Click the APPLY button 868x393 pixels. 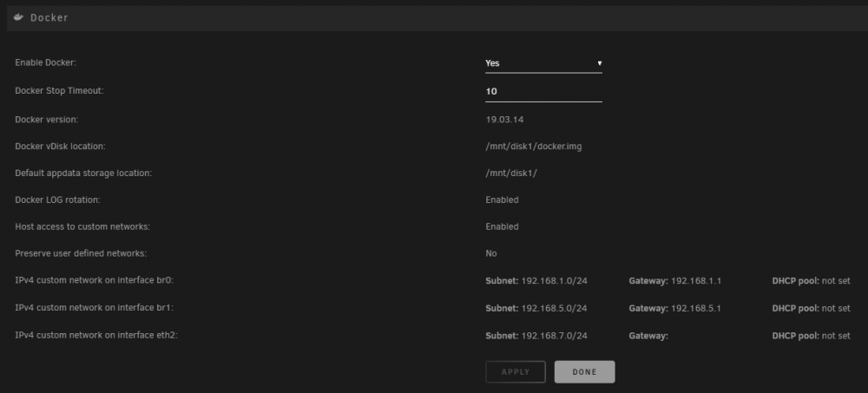516,372
